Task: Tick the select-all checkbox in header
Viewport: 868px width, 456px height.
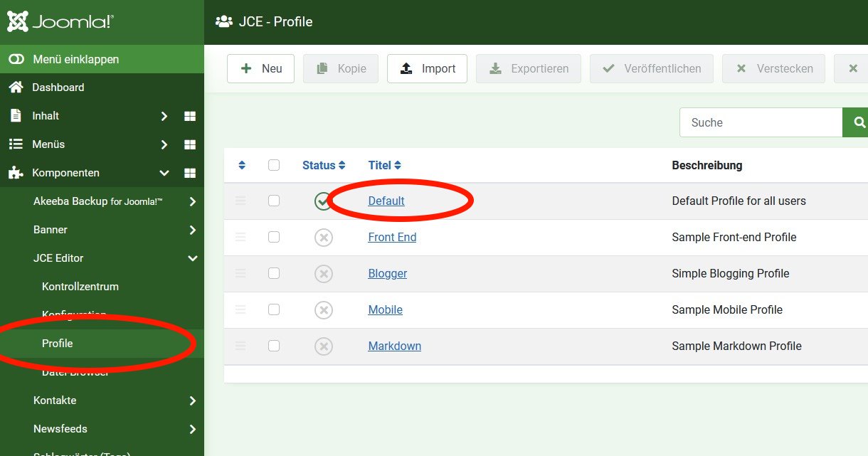Action: coord(274,165)
